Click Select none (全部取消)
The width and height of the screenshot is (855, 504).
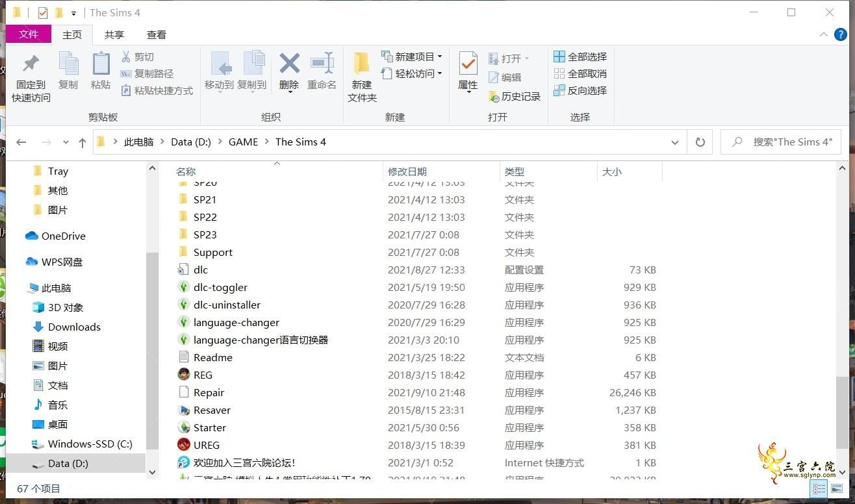coord(580,74)
